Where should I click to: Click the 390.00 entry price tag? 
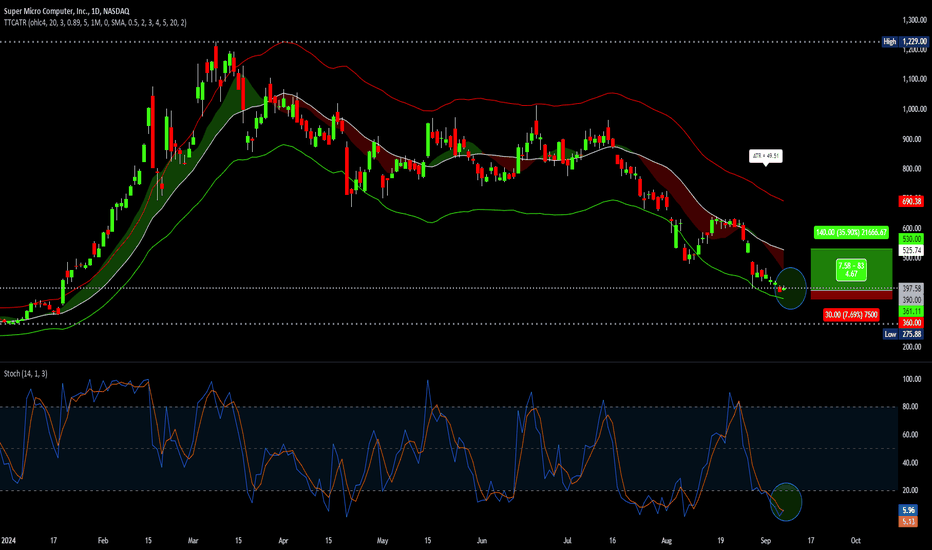tap(912, 300)
